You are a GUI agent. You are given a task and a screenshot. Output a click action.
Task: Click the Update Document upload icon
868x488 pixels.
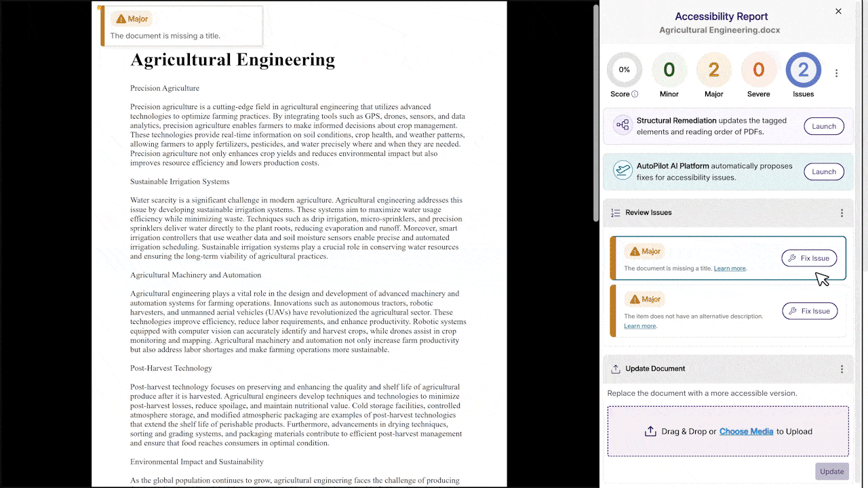point(616,369)
